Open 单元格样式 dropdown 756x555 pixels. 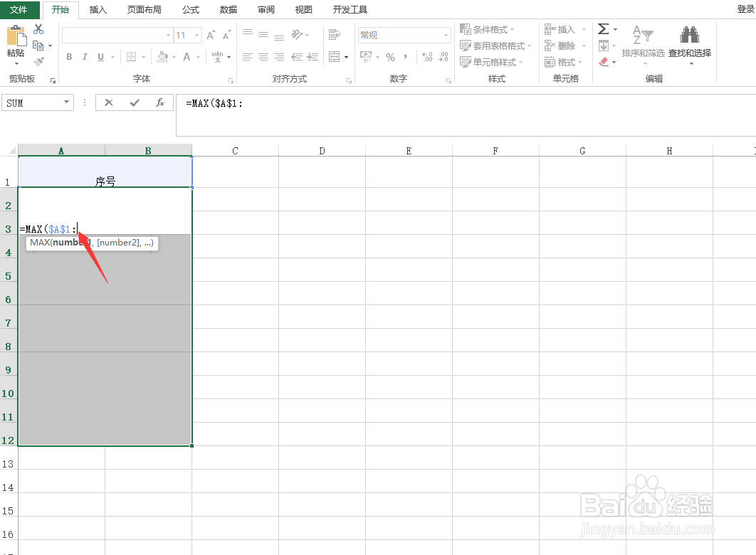pos(490,62)
